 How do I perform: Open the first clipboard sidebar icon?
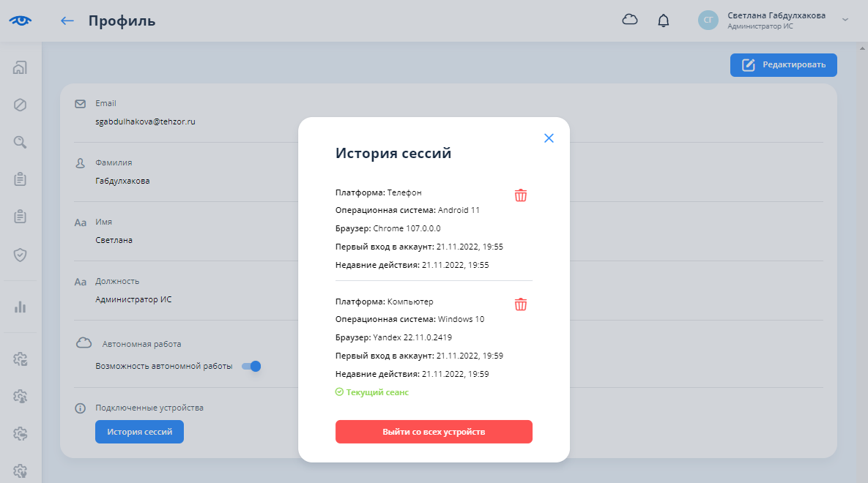point(21,179)
